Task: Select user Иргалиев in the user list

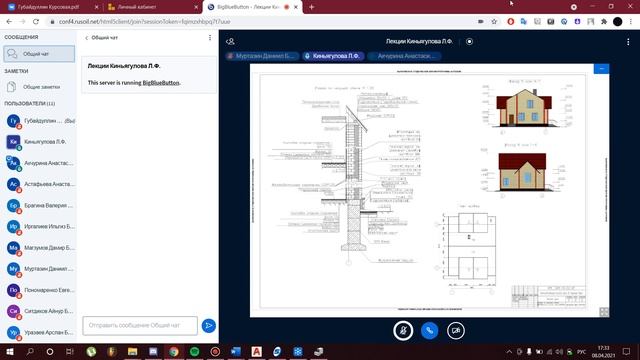Action: (x=40, y=227)
